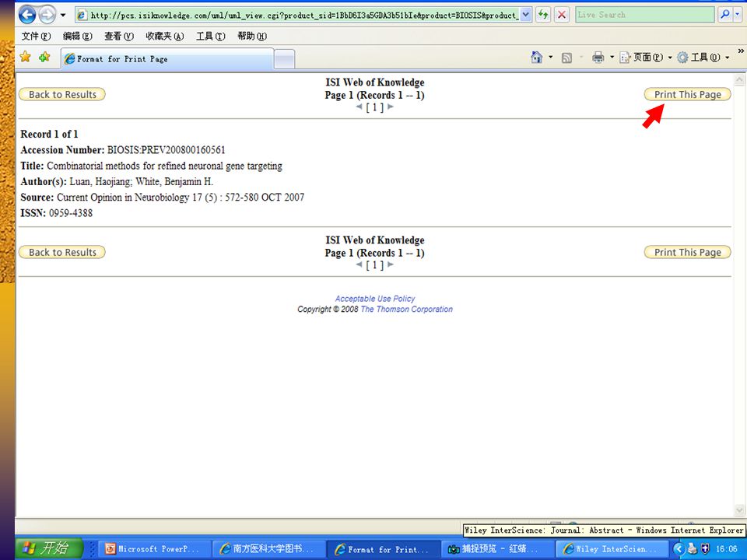Open recent pages dropdown next to Forward

point(63,15)
